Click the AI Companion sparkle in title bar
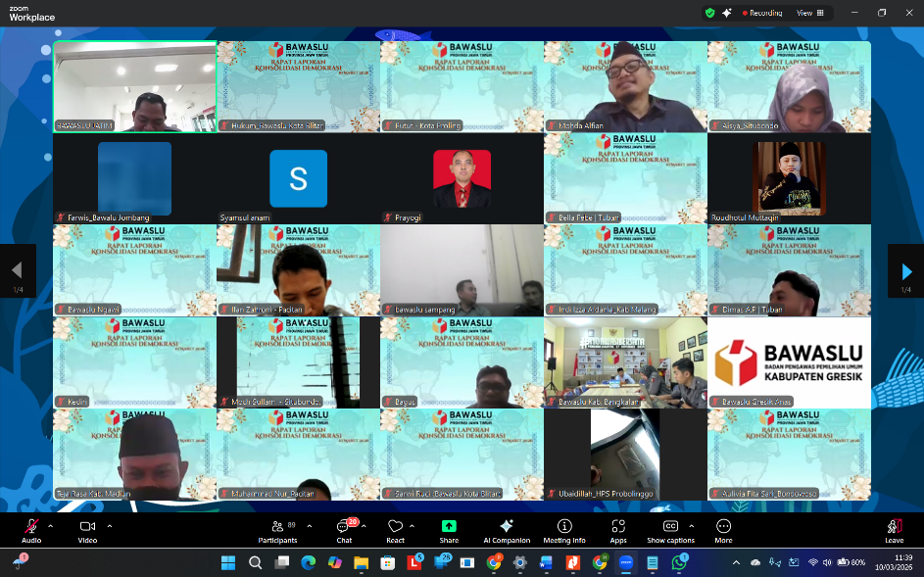924x577 pixels. 727,13
